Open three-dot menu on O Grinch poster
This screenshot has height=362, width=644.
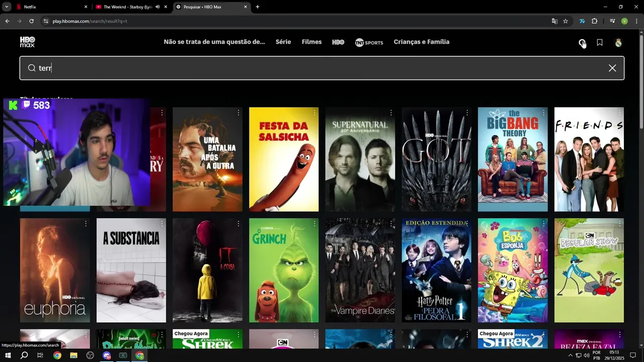click(x=314, y=223)
